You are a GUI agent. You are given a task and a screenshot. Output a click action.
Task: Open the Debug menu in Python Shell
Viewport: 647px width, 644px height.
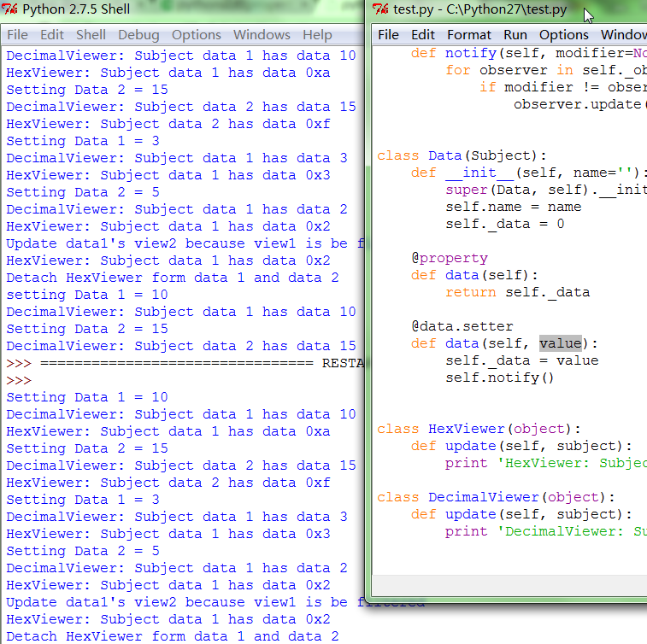pos(138,35)
